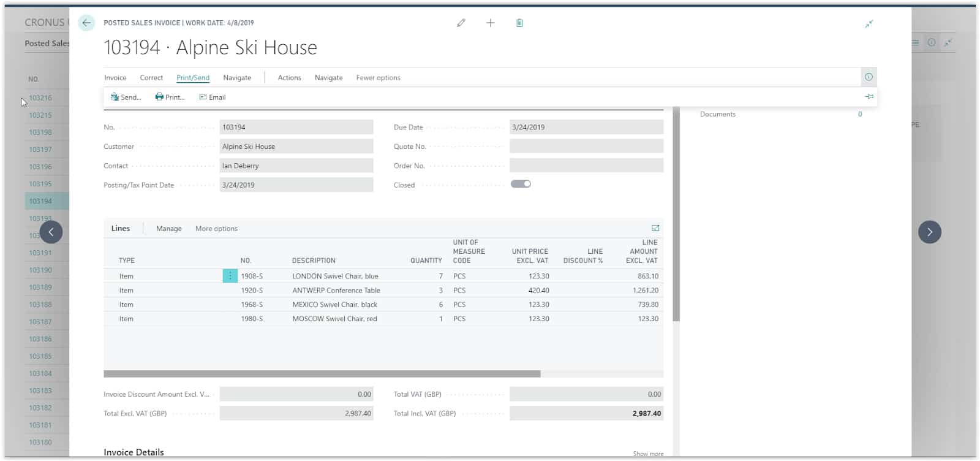This screenshot has width=980, height=461.
Task: Open the Actions menu
Action: (289, 78)
